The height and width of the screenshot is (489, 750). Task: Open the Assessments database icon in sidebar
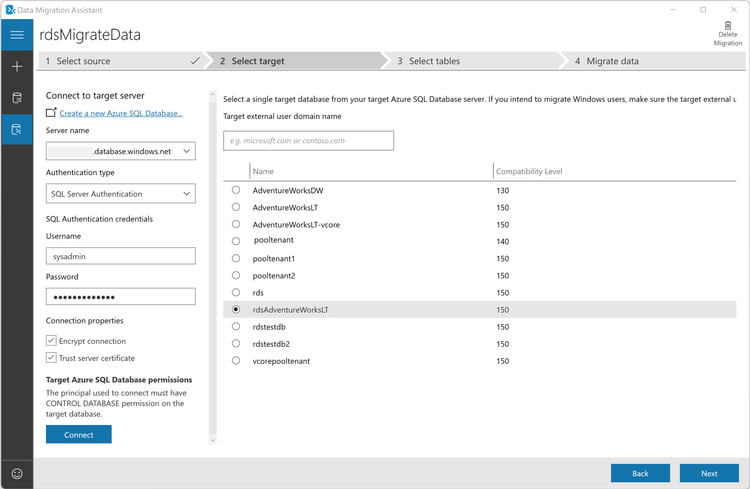tap(17, 98)
